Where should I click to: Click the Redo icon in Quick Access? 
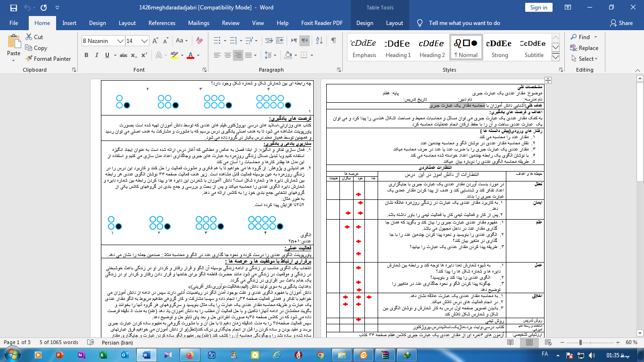[44, 8]
